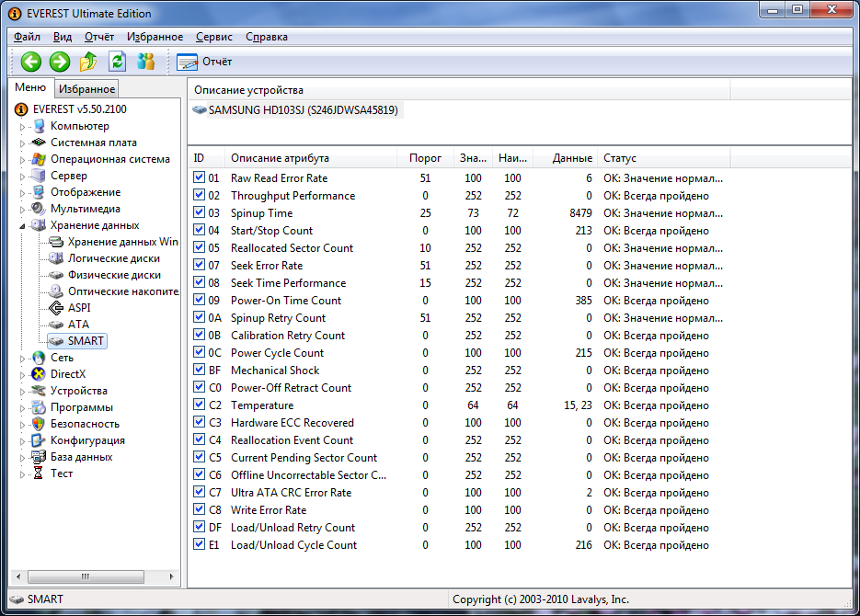Screen dimensions: 860x616
Task: Click the Refresh toolbar icon
Action: click(117, 62)
